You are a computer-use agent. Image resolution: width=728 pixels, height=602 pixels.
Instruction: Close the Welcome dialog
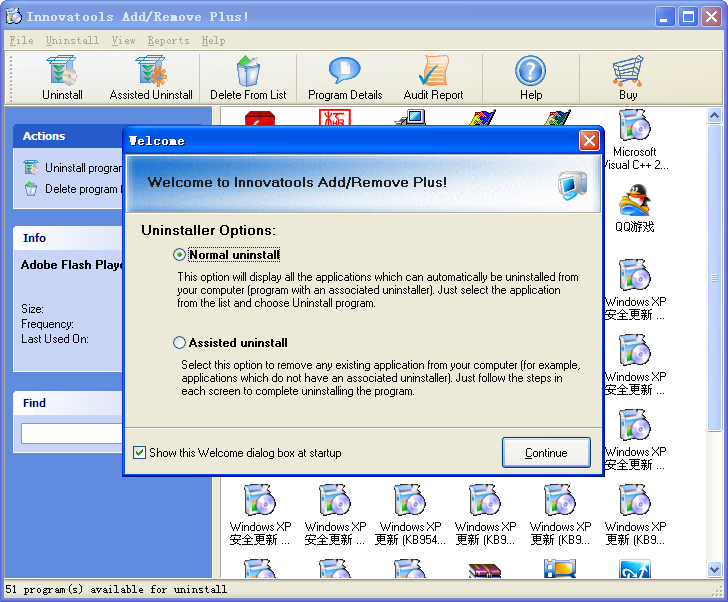[589, 141]
